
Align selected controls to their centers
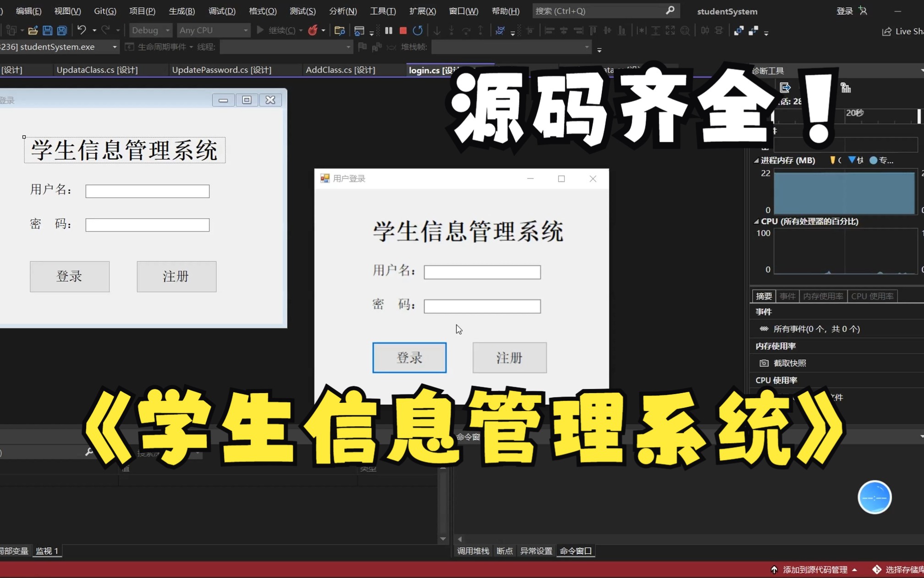tap(564, 31)
